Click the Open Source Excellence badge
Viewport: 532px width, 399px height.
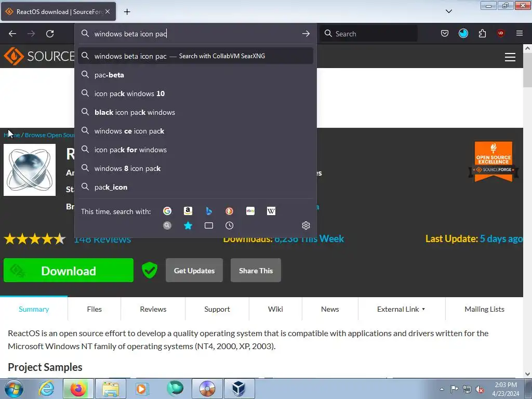click(494, 162)
